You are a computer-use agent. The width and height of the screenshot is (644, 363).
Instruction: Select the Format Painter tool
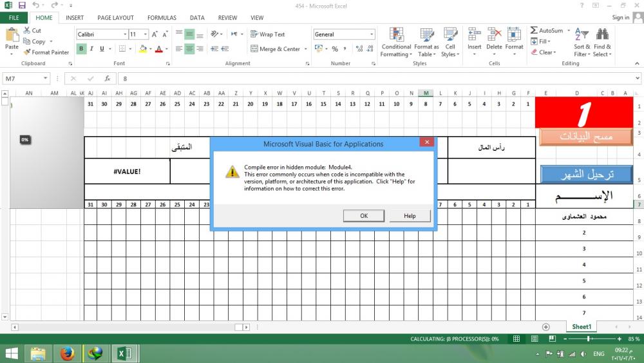46,52
